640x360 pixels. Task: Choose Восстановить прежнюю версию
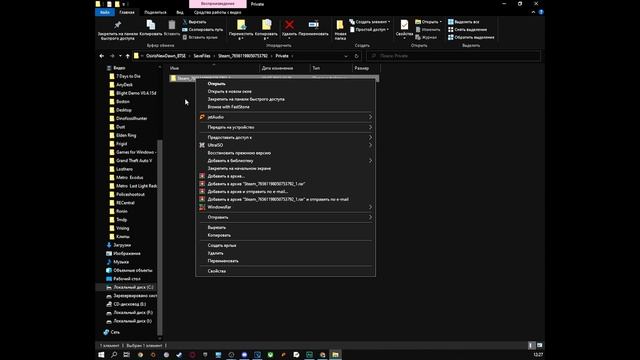click(285, 153)
